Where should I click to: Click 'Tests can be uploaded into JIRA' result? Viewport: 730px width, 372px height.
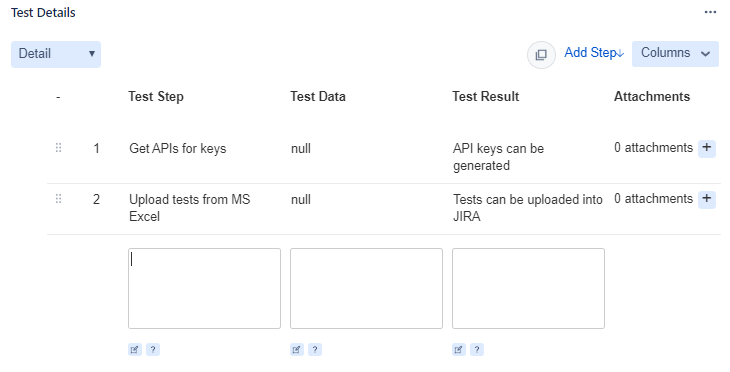tap(527, 208)
